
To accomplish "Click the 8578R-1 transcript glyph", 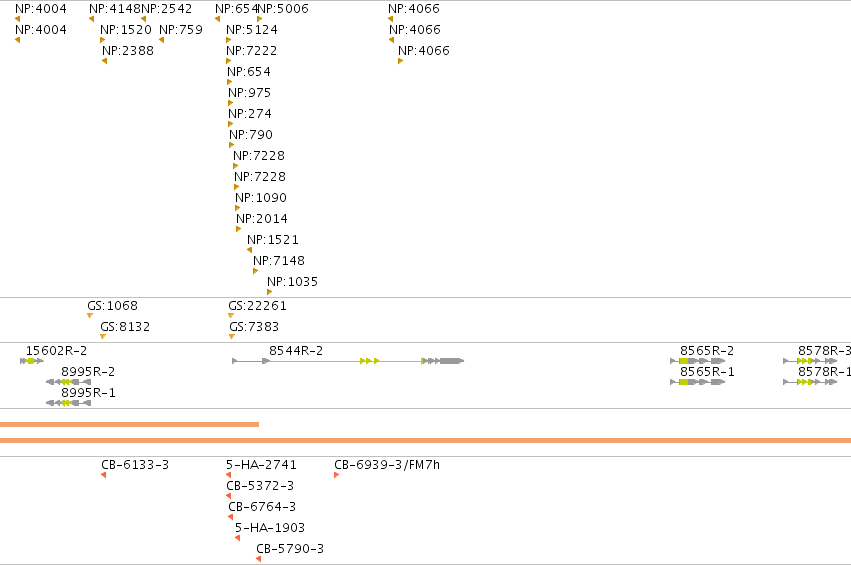I will 810,382.
